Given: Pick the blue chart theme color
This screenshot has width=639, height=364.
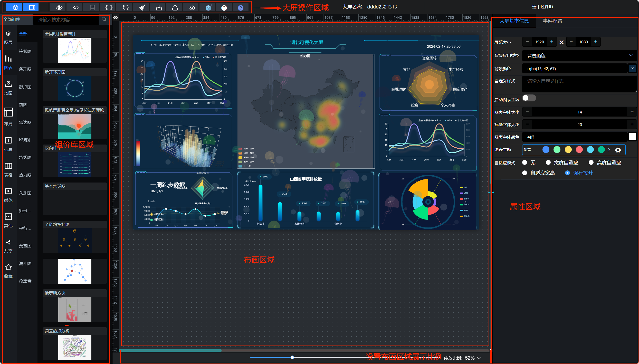Looking at the screenshot, I should click(x=546, y=150).
